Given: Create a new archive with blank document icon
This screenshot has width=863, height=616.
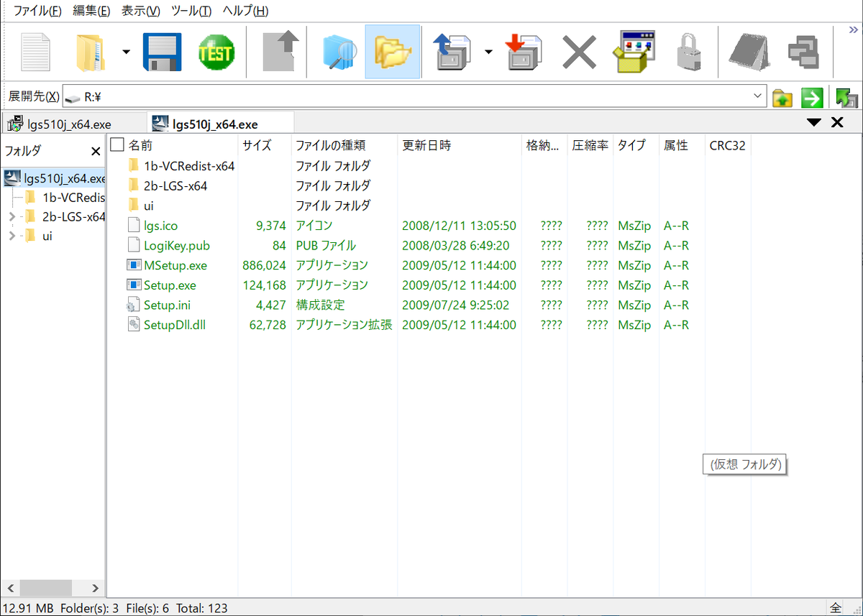Looking at the screenshot, I should tap(35, 51).
